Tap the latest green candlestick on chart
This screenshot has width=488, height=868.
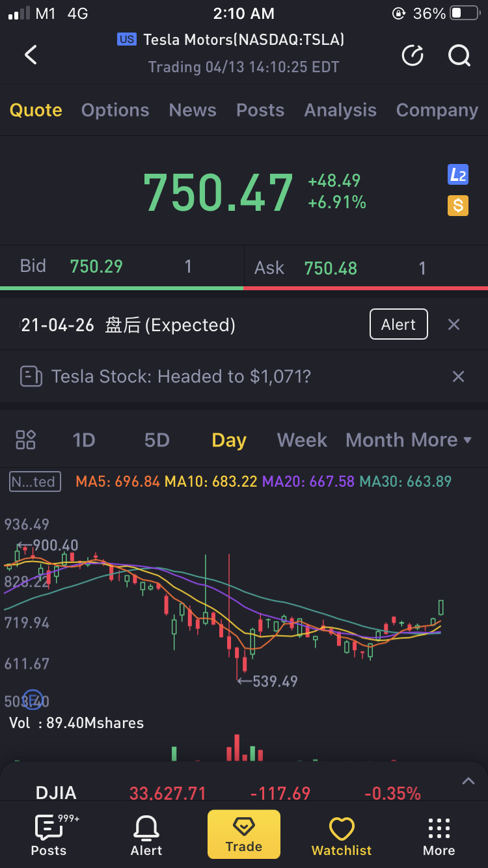441,608
